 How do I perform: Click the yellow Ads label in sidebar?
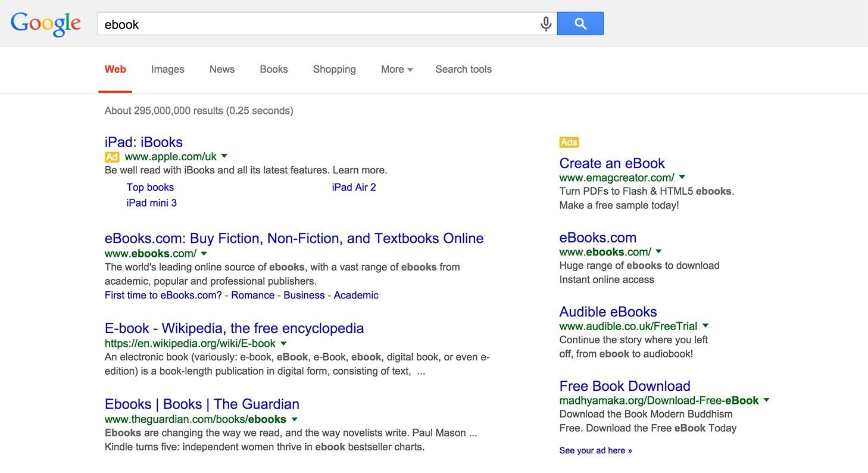click(569, 142)
